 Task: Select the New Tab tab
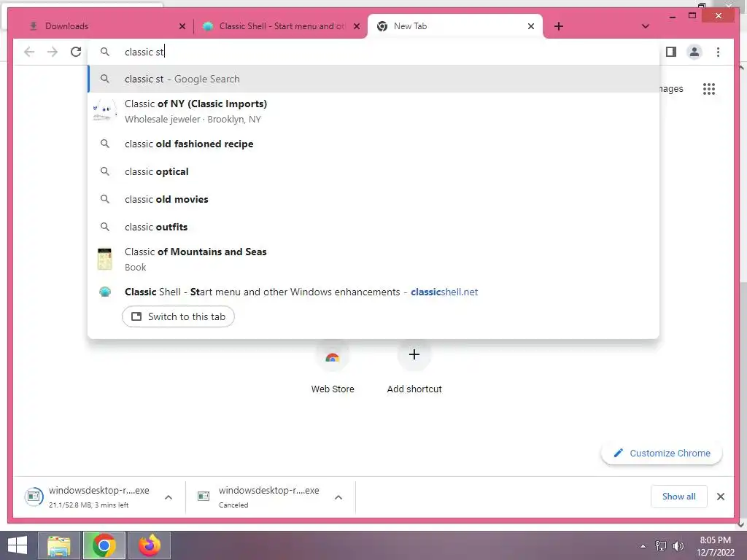tap(455, 26)
